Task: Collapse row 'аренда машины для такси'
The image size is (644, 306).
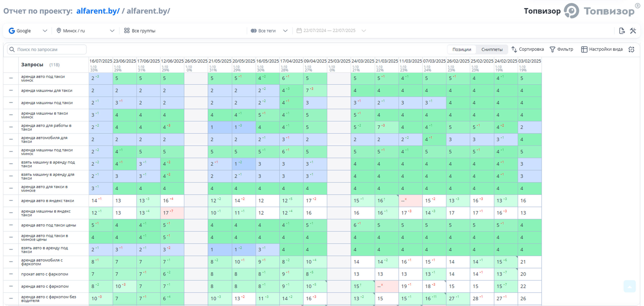Action: (11, 90)
